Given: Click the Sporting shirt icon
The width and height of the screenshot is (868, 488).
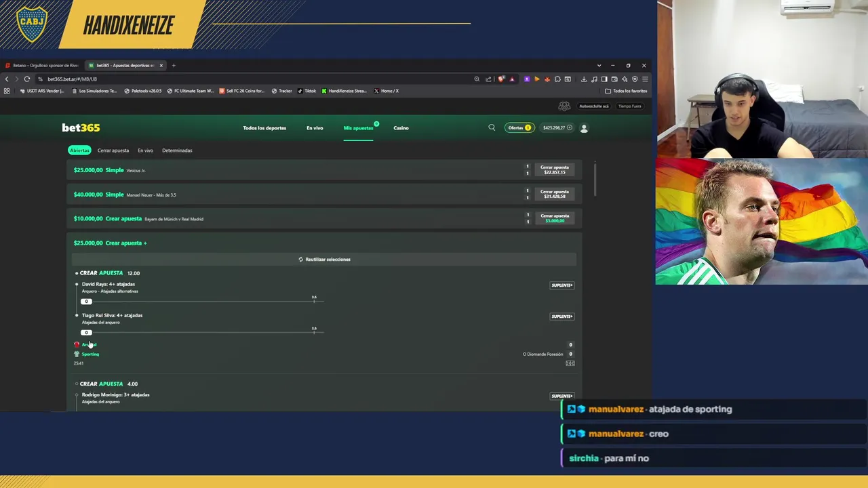Looking at the screenshot, I should point(77,354).
